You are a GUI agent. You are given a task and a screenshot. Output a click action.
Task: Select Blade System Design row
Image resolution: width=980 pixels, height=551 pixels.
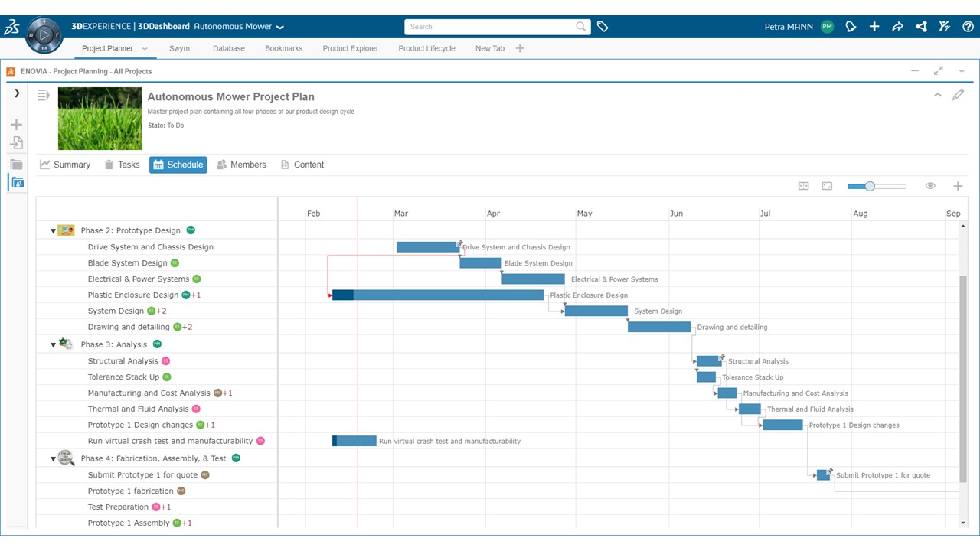pyautogui.click(x=157, y=263)
